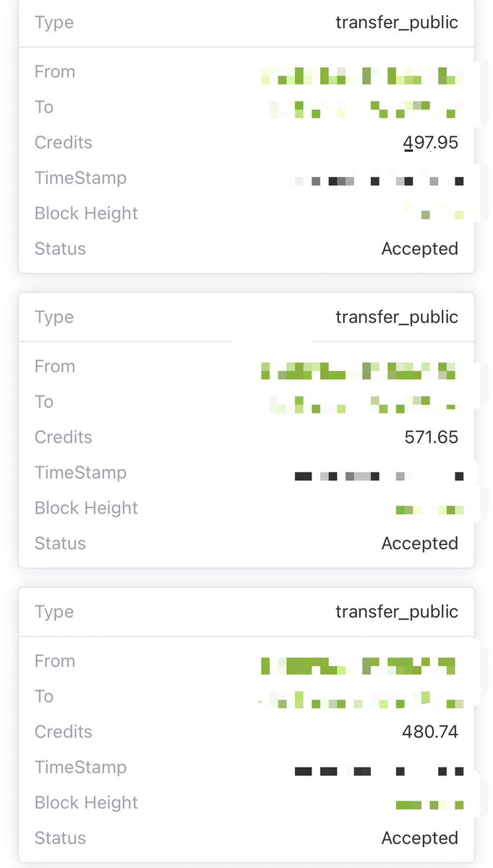Click the block height of the 571.65 transfer

(x=430, y=510)
